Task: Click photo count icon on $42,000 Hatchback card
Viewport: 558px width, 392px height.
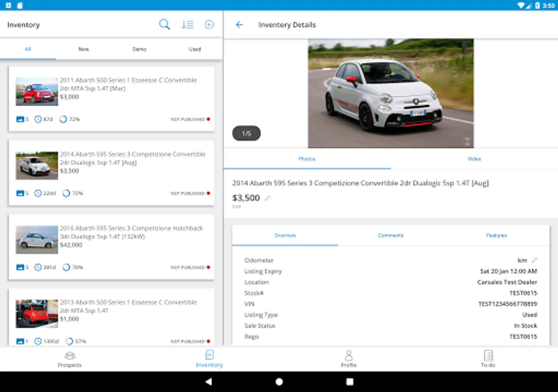Action: [20, 267]
